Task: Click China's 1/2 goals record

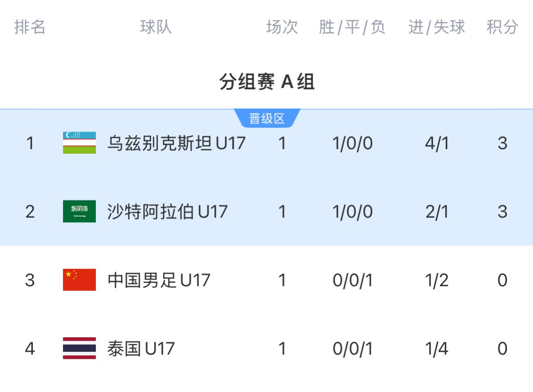Action: tap(437, 280)
